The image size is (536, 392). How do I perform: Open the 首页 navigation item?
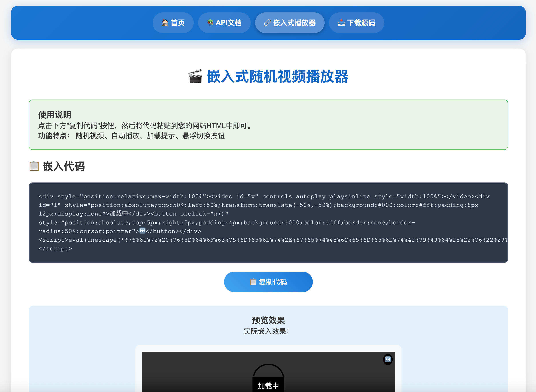(173, 23)
